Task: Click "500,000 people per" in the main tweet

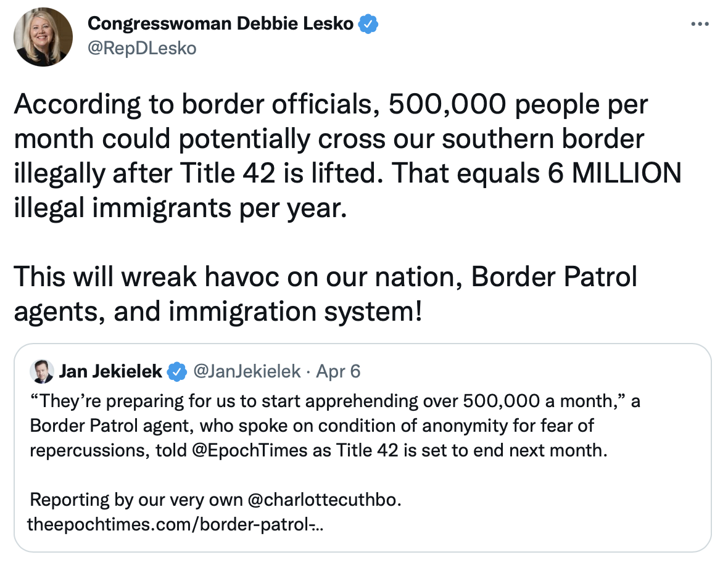Action: coord(518,105)
